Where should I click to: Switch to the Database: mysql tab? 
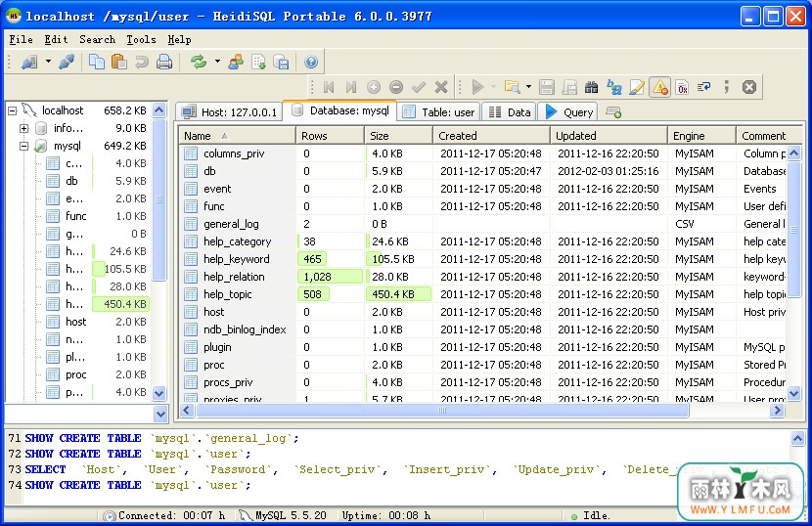pyautogui.click(x=339, y=110)
